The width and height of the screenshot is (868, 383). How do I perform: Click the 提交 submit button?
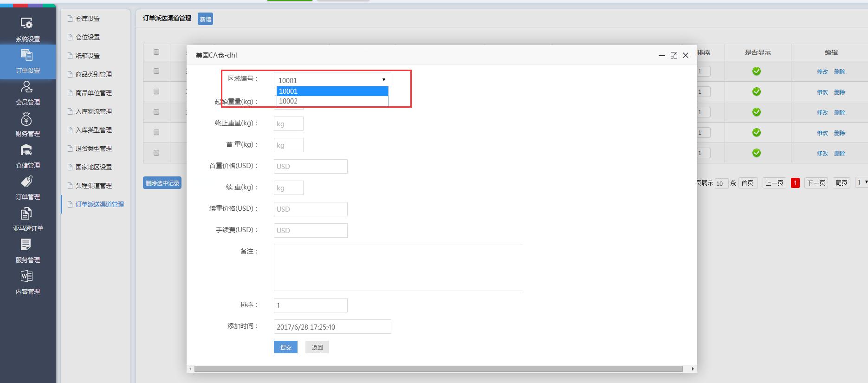click(285, 347)
